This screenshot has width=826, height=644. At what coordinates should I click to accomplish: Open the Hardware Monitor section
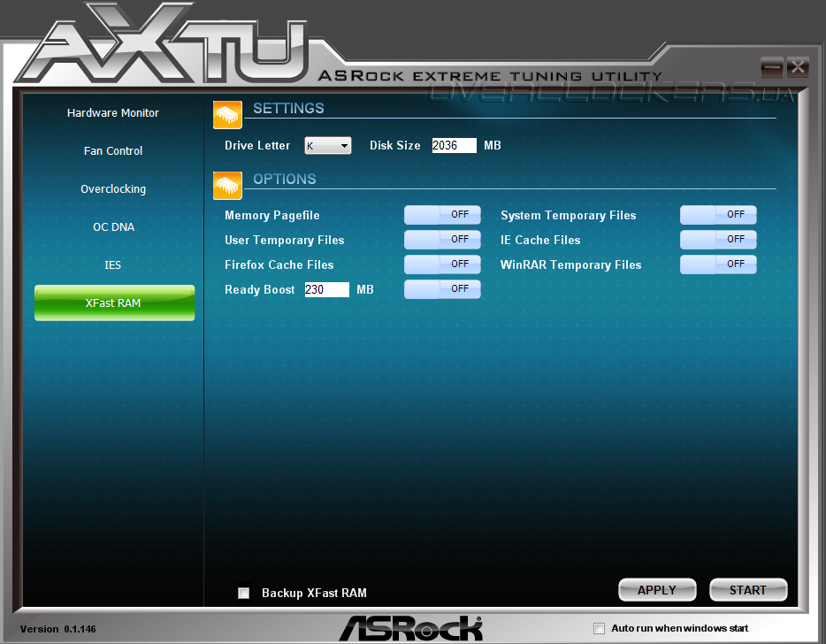[x=112, y=112]
